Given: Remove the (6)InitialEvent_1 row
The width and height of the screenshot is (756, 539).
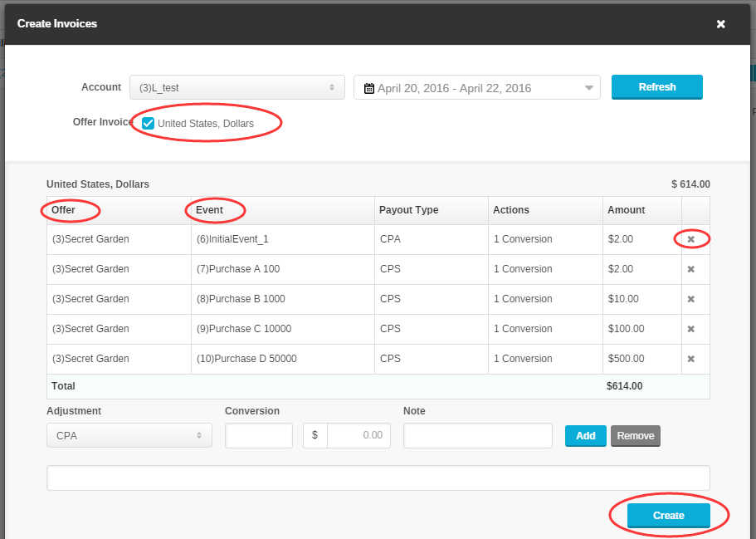Looking at the screenshot, I should click(x=691, y=239).
